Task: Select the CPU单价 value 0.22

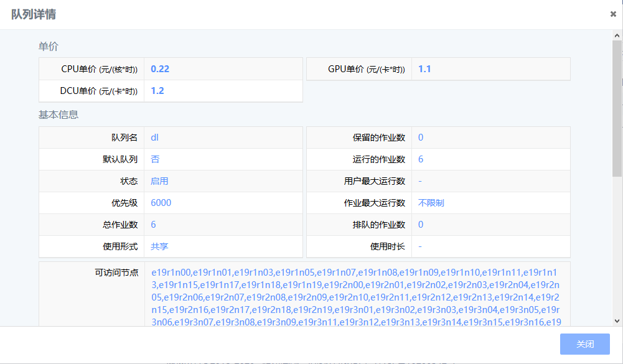Action: click(x=160, y=69)
